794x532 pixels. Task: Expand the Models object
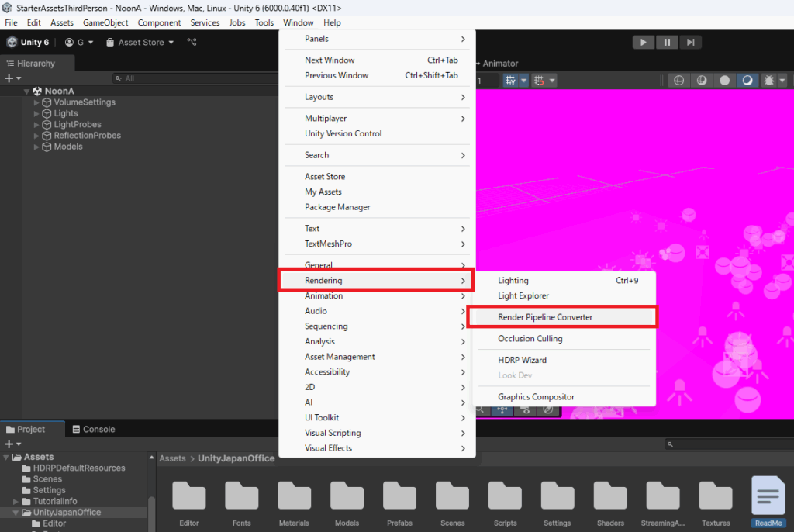coord(36,147)
